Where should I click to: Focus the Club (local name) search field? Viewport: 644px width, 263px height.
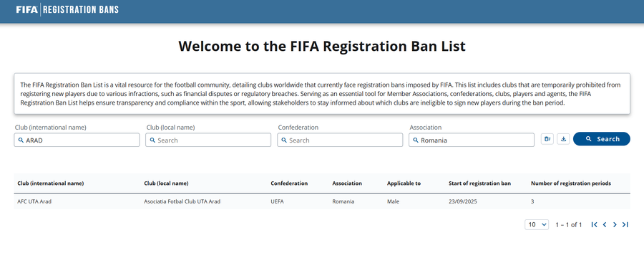(x=208, y=140)
